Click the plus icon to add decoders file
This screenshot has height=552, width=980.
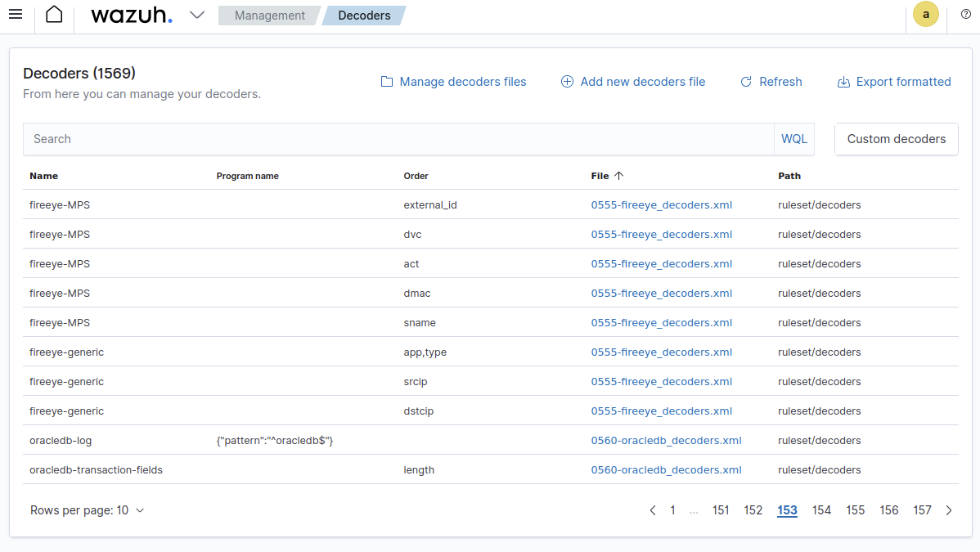tap(567, 81)
